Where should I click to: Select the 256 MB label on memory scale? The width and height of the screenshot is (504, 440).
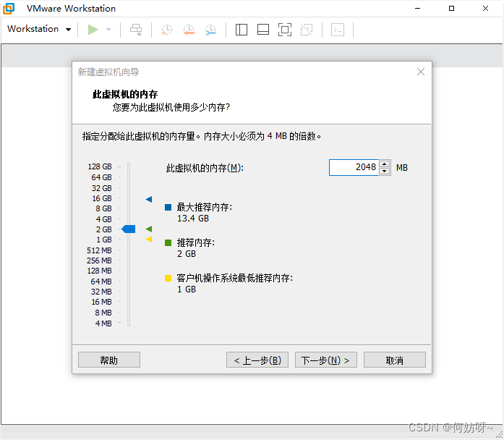99,261
